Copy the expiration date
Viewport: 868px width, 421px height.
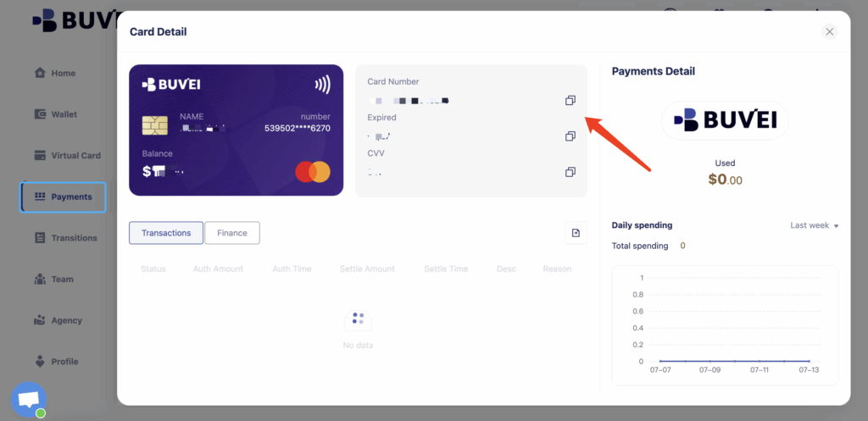click(x=570, y=136)
